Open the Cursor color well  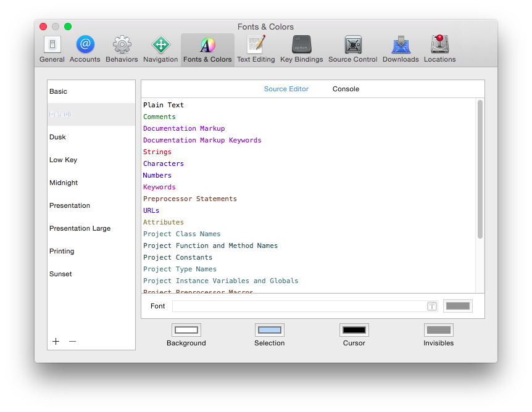[x=354, y=330]
